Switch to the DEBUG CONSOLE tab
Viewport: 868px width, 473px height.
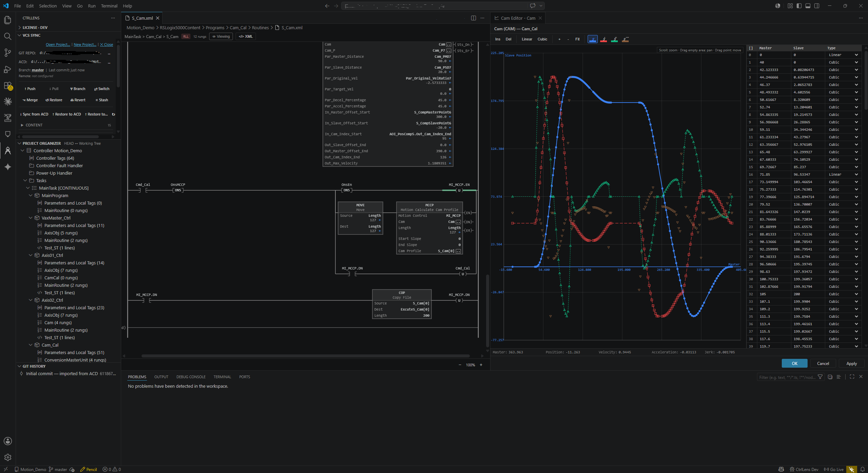click(191, 377)
